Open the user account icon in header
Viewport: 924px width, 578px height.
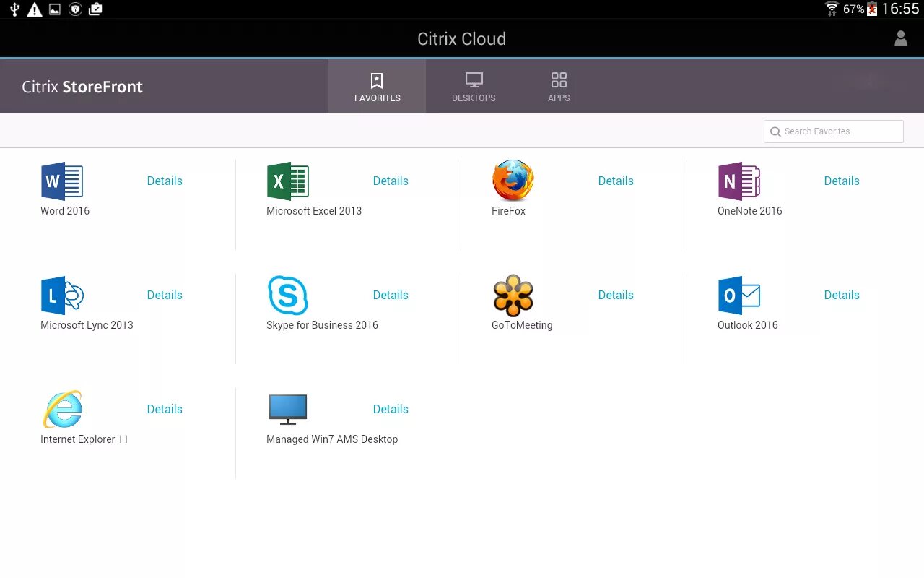click(900, 39)
